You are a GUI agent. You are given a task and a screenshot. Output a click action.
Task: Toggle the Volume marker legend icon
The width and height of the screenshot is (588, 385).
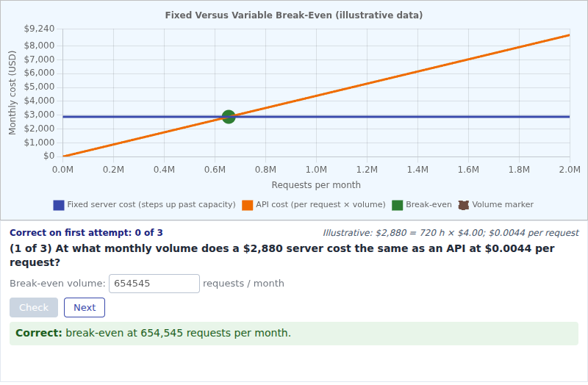click(x=464, y=205)
